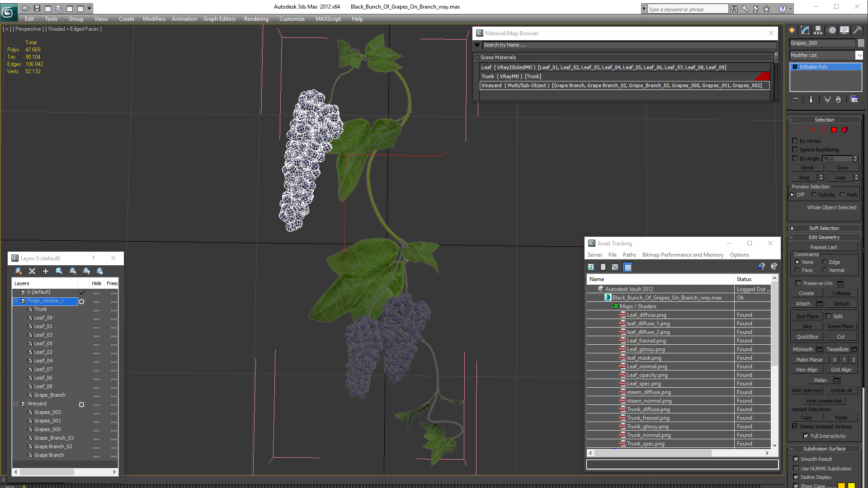Open quick access toolbar customize dropdown

click(90, 8)
